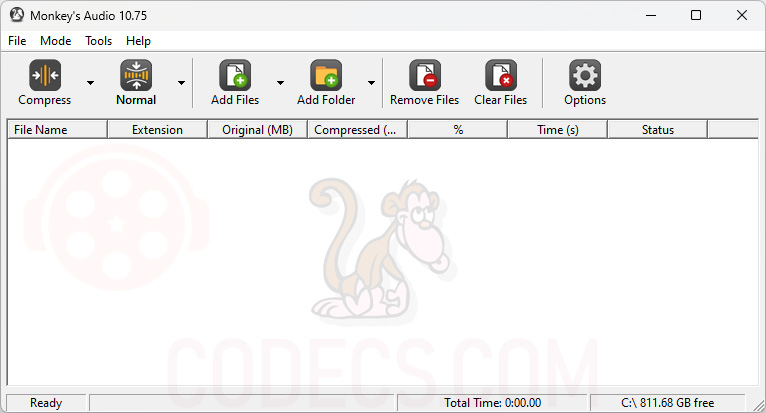Close the Monkey's Audio window
Viewport: 766px width, 413px height.
(742, 15)
